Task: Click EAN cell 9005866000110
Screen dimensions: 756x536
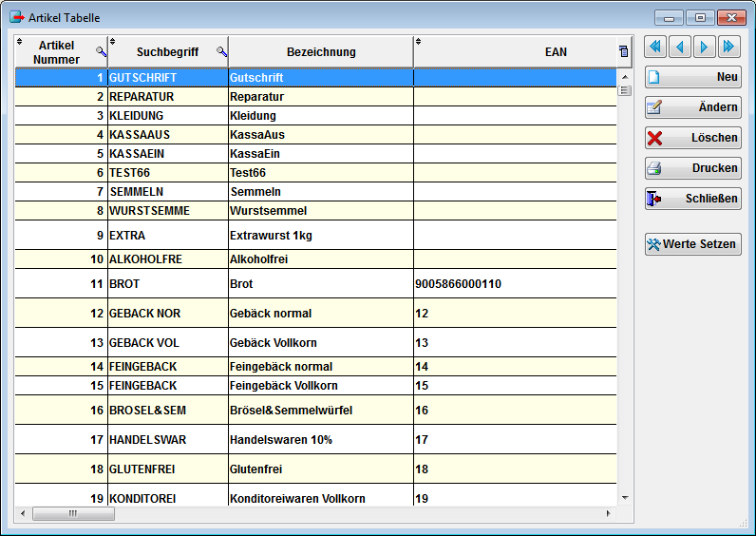Action: 515,283
